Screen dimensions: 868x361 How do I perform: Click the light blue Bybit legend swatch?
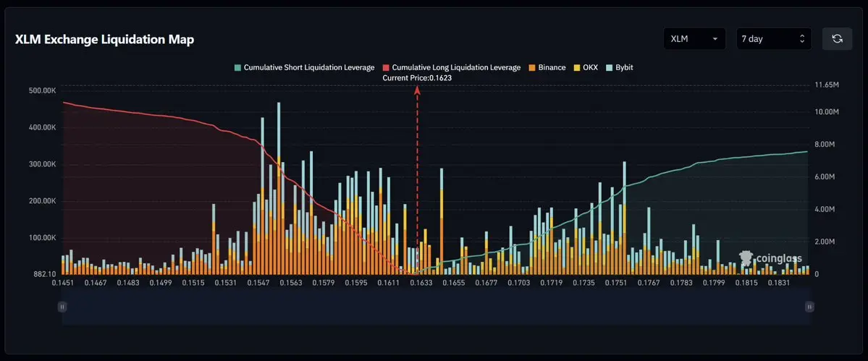(610, 67)
